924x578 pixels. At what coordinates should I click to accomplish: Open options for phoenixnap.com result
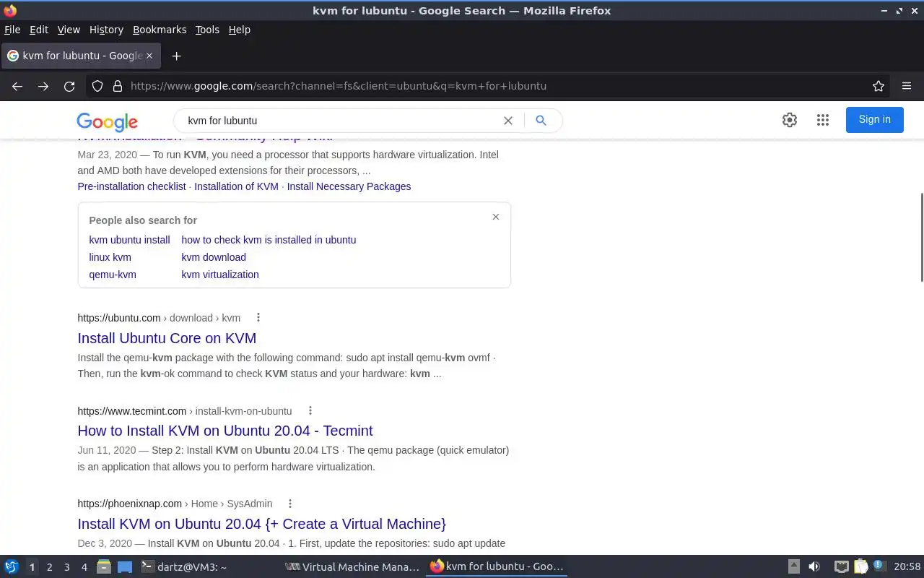pyautogui.click(x=290, y=504)
